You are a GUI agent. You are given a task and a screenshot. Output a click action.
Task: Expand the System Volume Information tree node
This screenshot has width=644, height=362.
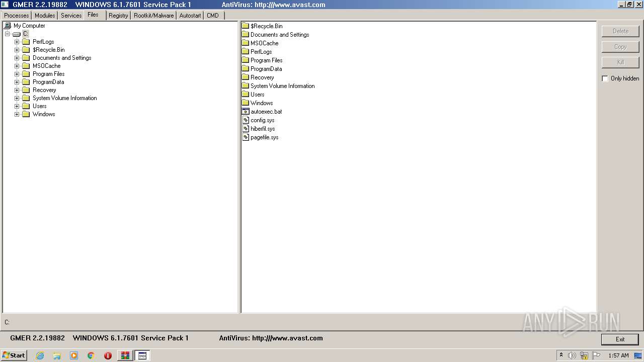(17, 98)
